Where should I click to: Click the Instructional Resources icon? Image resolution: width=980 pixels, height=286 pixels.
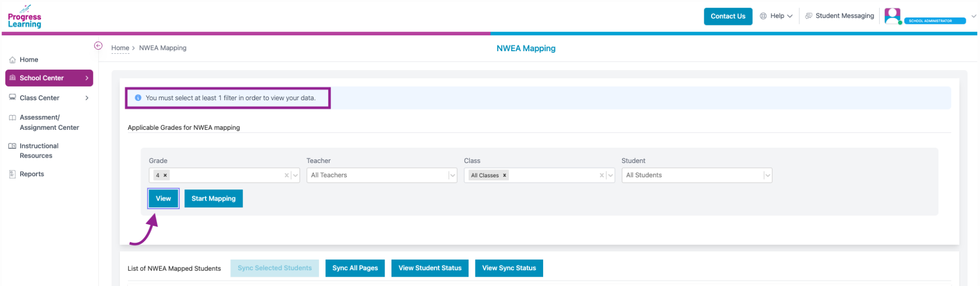point(13,146)
